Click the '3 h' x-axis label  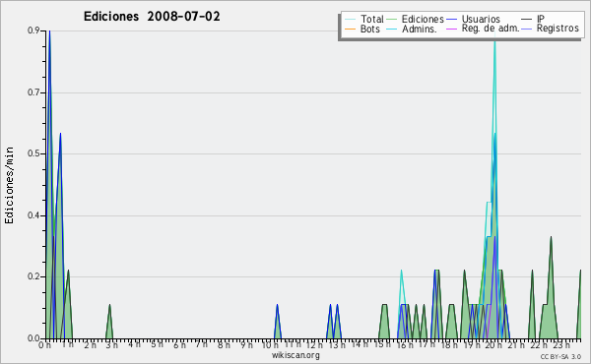click(111, 345)
